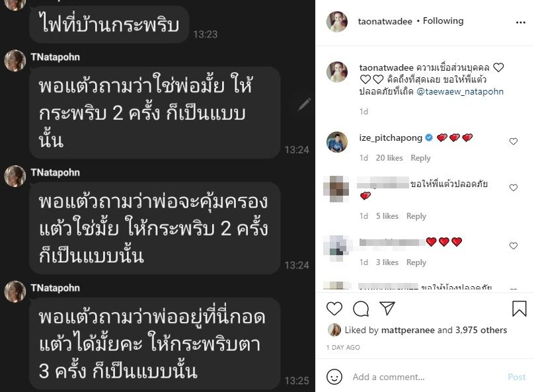Image resolution: width=534 pixels, height=392 pixels.
Task: Save post with bookmark icon
Action: [x=519, y=309]
